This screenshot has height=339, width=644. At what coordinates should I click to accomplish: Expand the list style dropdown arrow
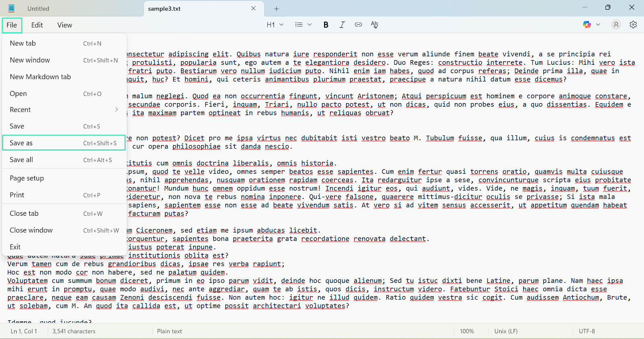pyautogui.click(x=310, y=25)
